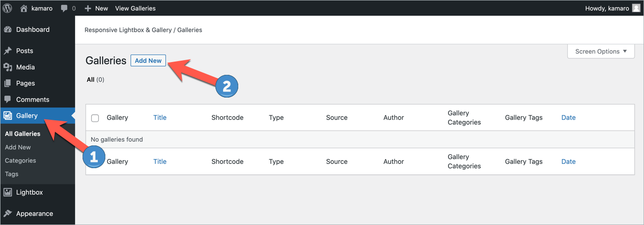Open the Categories submenu item
This screenshot has height=225, width=644.
(20, 161)
